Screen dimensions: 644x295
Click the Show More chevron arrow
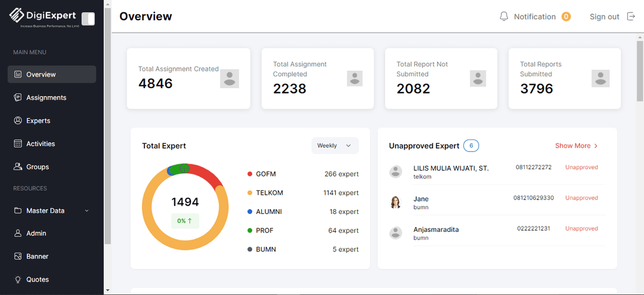tap(596, 146)
